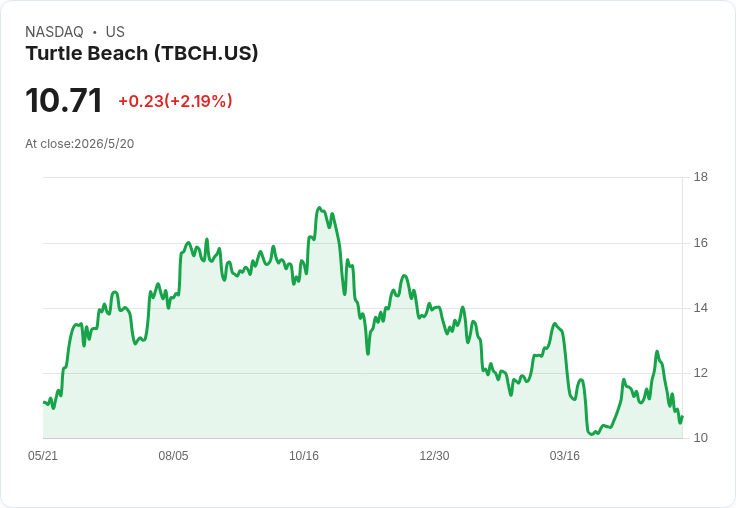Click the 08/05 date on x-axis
The height and width of the screenshot is (508, 736).
point(173,455)
